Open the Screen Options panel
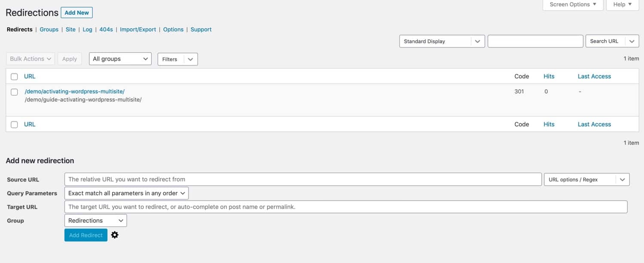Viewport: 644px width, 263px height. click(x=573, y=4)
